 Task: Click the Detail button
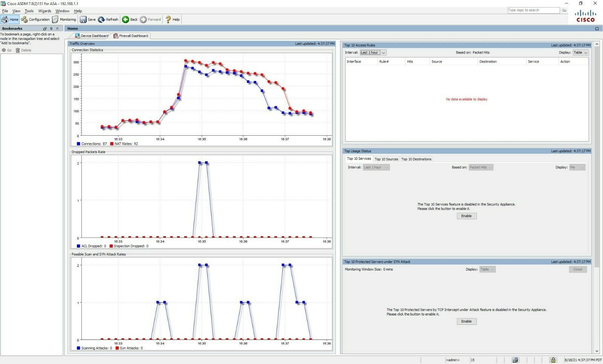tap(578, 269)
